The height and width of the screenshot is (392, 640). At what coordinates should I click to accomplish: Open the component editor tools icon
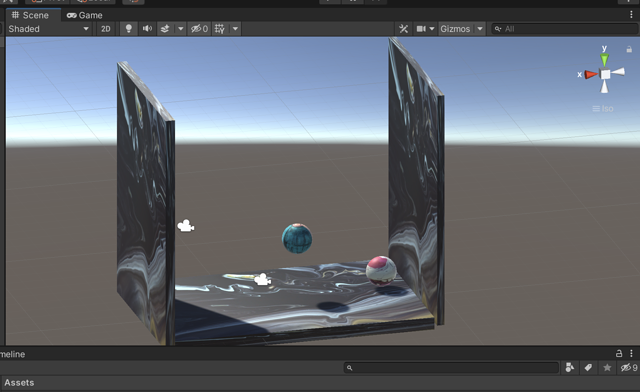pos(403,29)
